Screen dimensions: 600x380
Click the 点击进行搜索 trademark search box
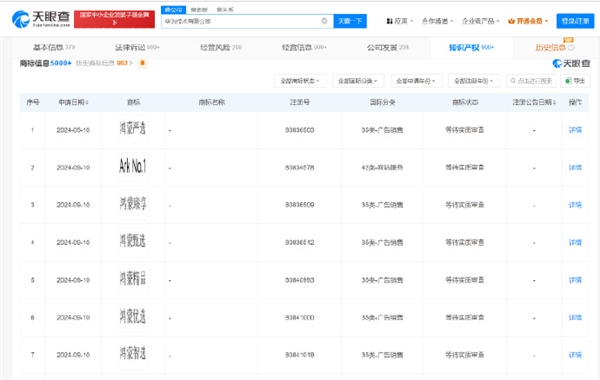coord(531,81)
